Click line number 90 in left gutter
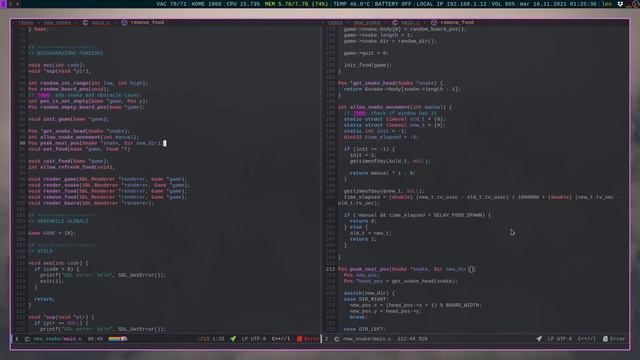Screen dimensions: 640x360 click(22, 143)
